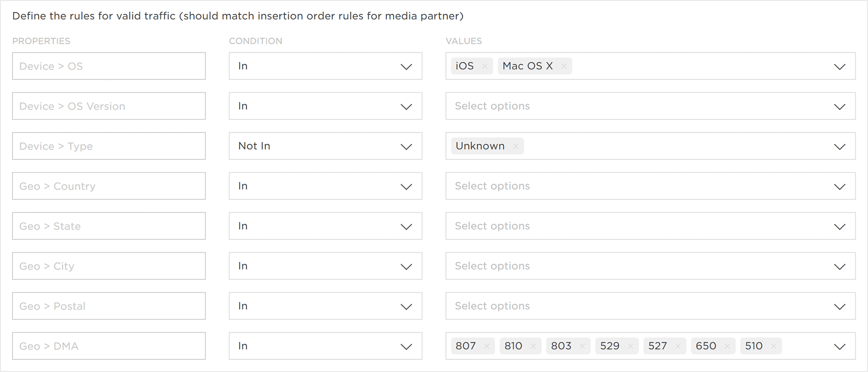Remove the 803 DMA tag
868x372 pixels.
pos(582,346)
